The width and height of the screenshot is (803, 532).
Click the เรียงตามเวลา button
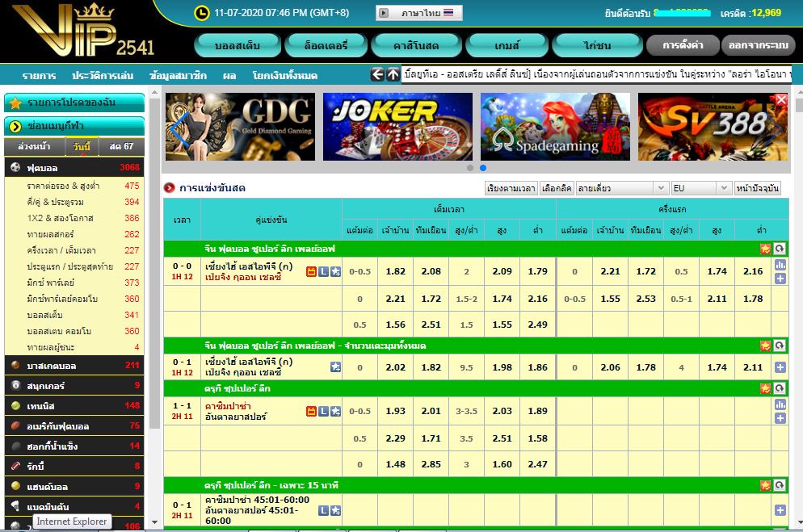(x=511, y=188)
